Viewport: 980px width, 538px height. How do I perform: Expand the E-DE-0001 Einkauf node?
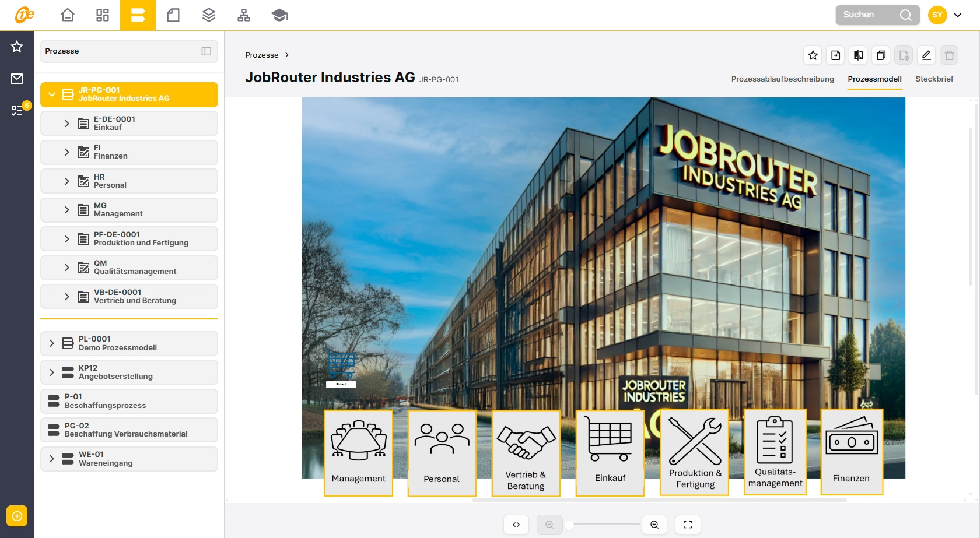[67, 124]
